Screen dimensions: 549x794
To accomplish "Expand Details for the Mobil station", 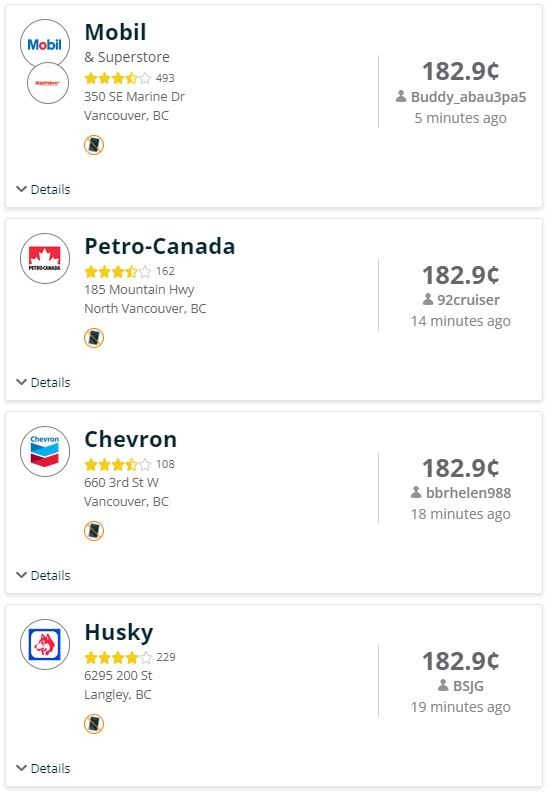I will pos(44,189).
